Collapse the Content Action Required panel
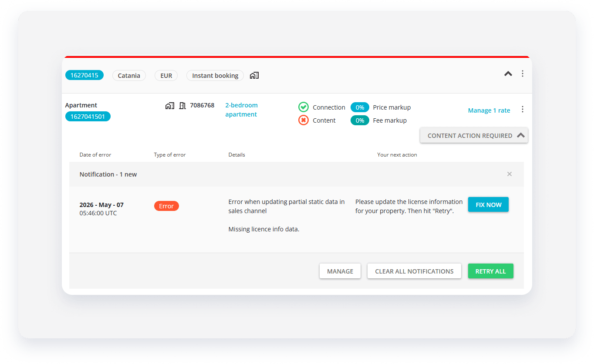 click(x=474, y=135)
